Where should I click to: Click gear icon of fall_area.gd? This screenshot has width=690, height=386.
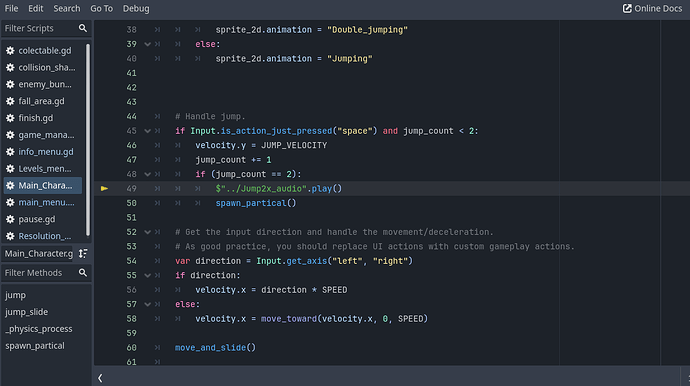click(10, 101)
